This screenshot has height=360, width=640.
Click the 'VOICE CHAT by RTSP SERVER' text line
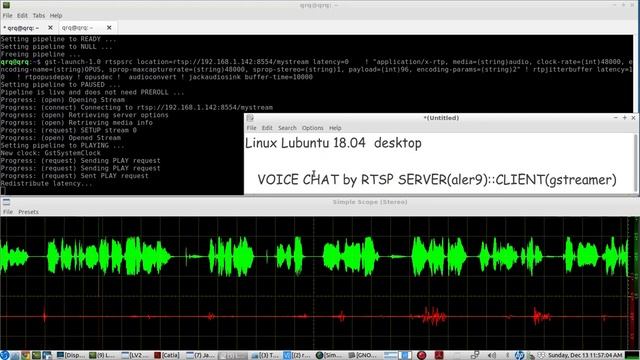tap(437, 180)
